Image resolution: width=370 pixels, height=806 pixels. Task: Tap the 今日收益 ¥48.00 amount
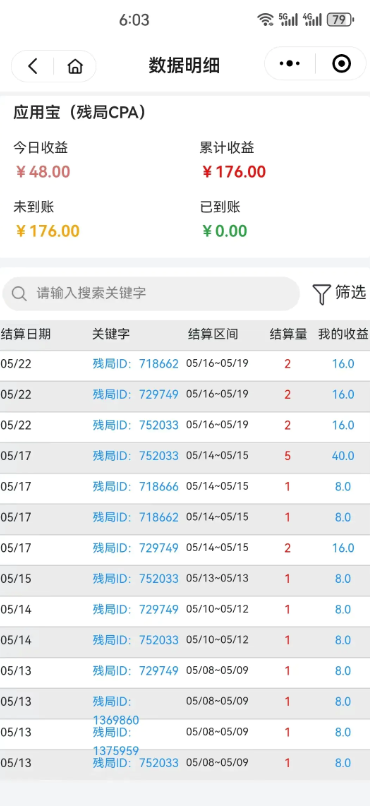pyautogui.click(x=43, y=172)
